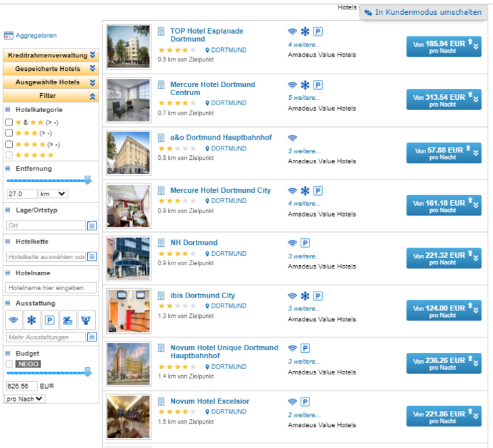Open the Aggregatoren link
The width and height of the screenshot is (493, 448).
36,36
